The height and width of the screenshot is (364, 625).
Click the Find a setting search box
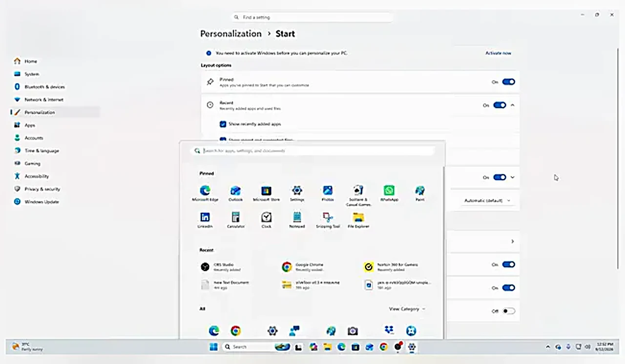(x=312, y=17)
